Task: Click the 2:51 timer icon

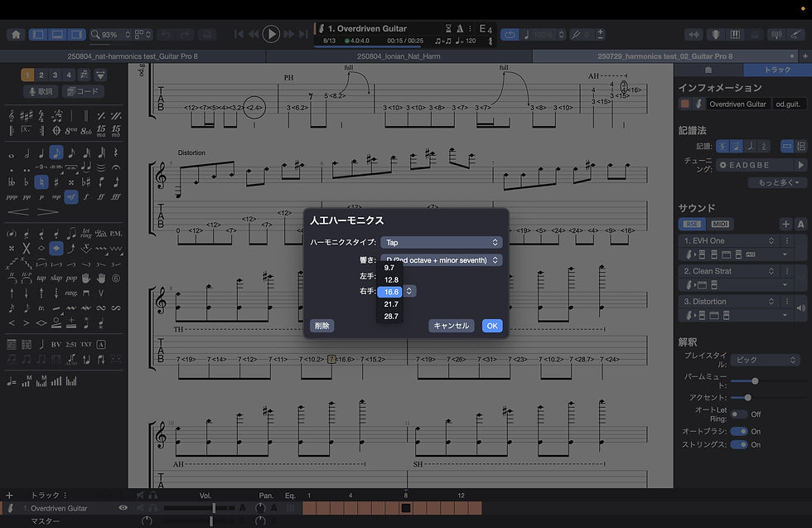Action: click(x=71, y=345)
